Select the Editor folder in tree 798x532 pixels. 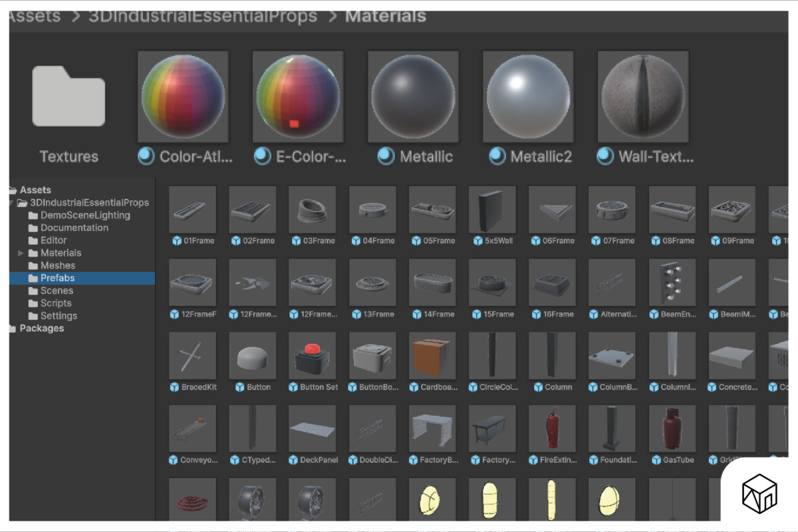(x=53, y=241)
